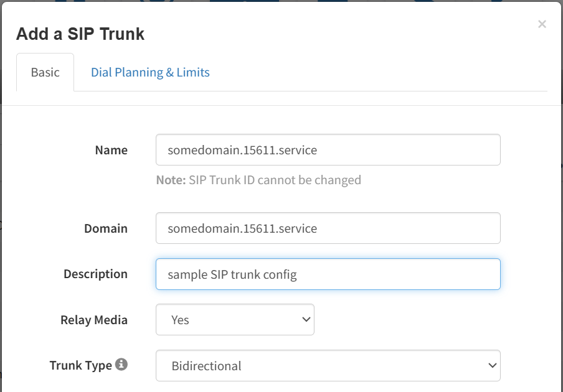Click the Trunk Type label text
This screenshot has width=563, height=392.
pos(80,365)
